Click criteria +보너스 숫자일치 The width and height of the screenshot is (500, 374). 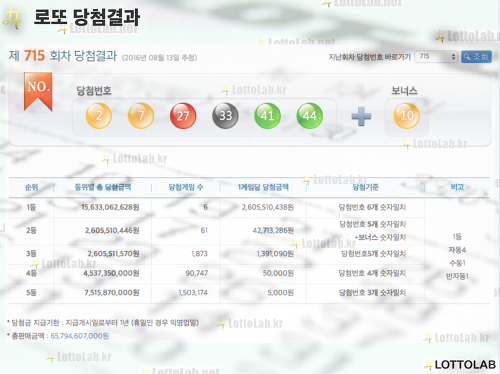(380, 237)
